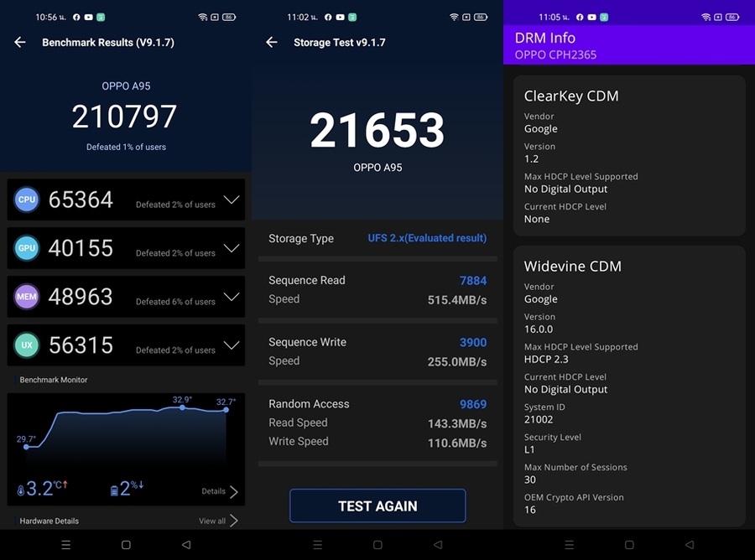755x560 pixels.
Task: Open benchmark monitor Details link
Action: point(220,491)
